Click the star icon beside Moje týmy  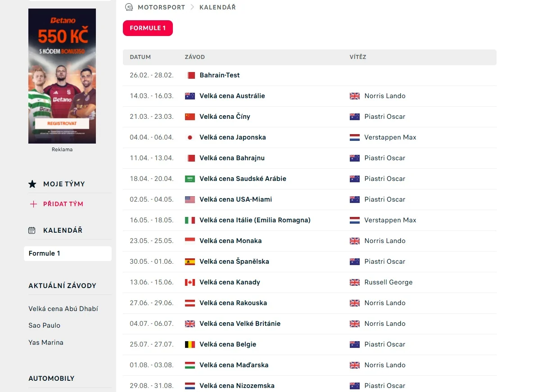pos(32,184)
